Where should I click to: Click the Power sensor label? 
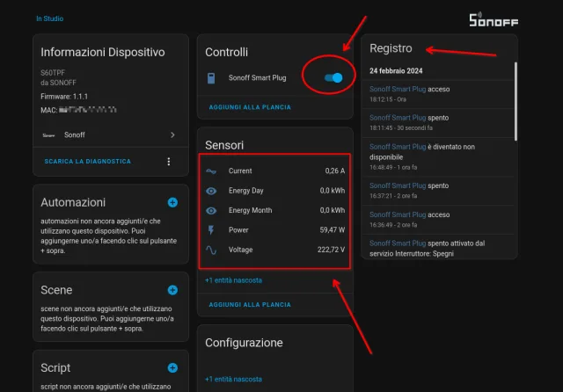click(x=238, y=230)
